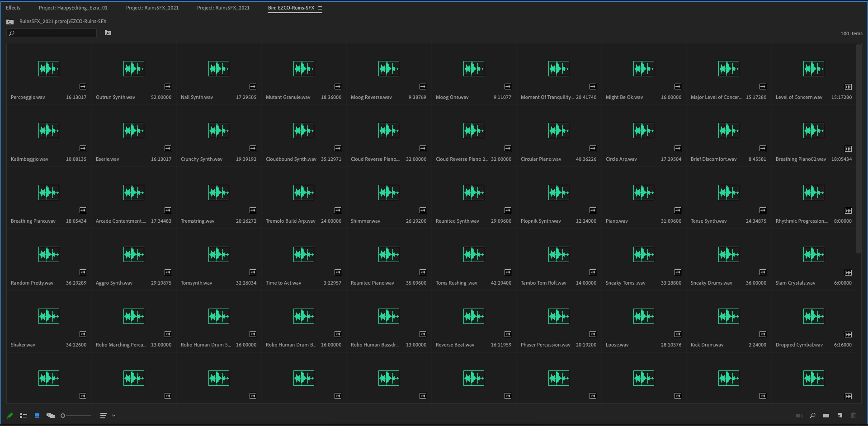This screenshot has height=426, width=868.
Task: Click the Clear trash can icon
Action: (x=854, y=416)
